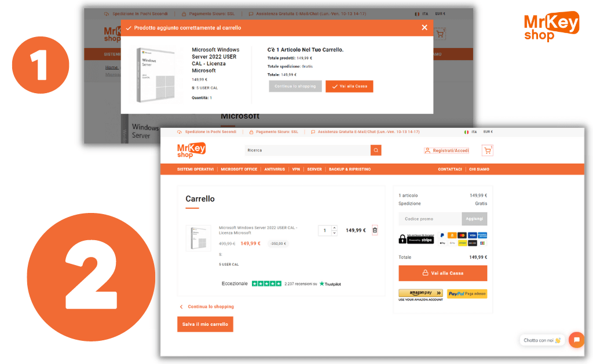Focus the Ricerca search field
Screen dimensions: 593x364
308,150
